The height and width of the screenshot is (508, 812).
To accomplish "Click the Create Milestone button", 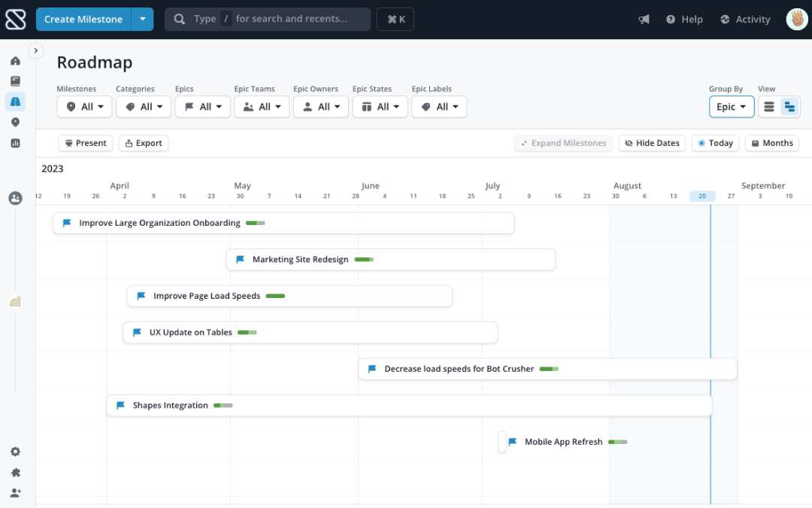I will click(83, 19).
